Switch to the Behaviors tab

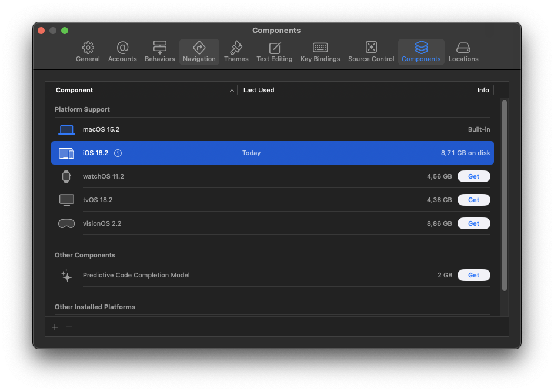pos(160,52)
